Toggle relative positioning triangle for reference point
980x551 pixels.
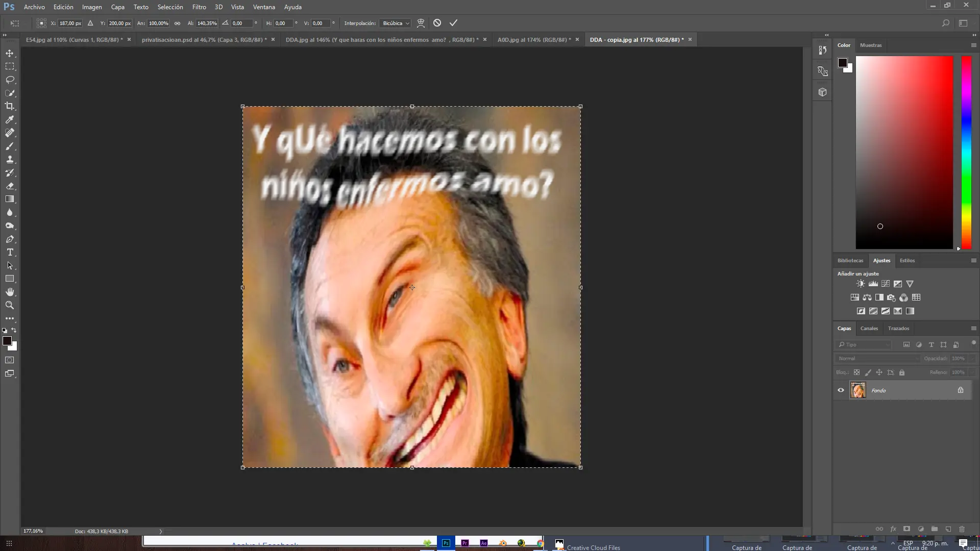[90, 23]
